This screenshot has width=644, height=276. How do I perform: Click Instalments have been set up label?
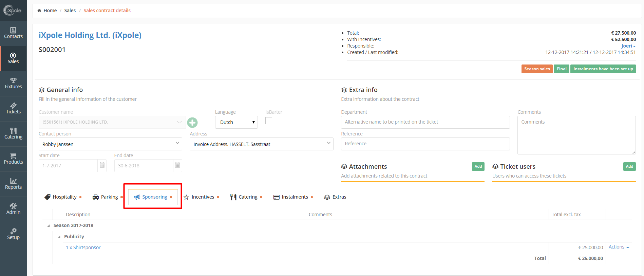(x=603, y=69)
